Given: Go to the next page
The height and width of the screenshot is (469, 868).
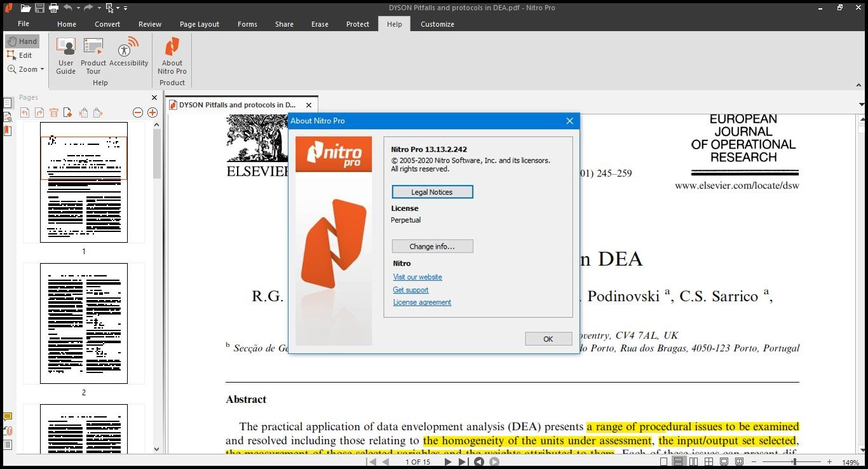Looking at the screenshot, I should pyautogui.click(x=448, y=462).
